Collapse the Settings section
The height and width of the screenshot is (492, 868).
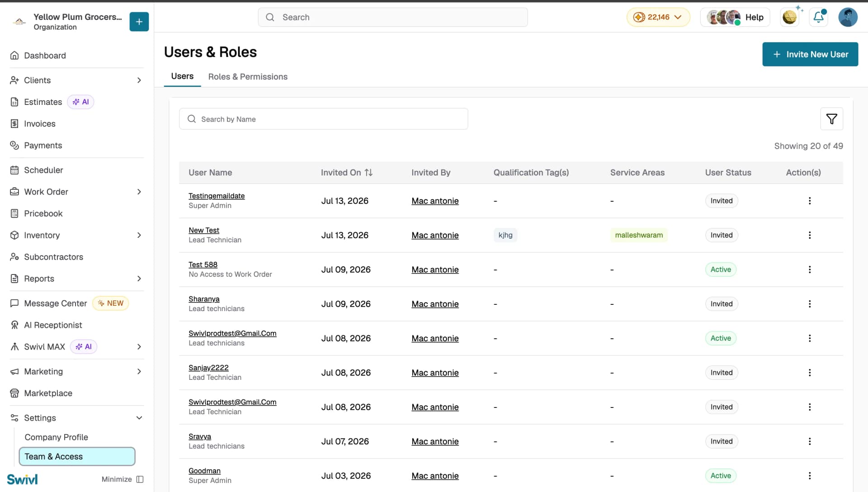[139, 418]
